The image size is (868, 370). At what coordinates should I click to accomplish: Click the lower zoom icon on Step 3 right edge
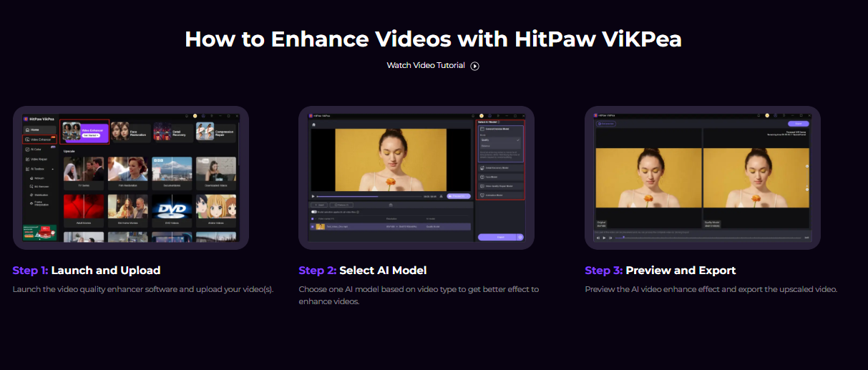point(807,190)
